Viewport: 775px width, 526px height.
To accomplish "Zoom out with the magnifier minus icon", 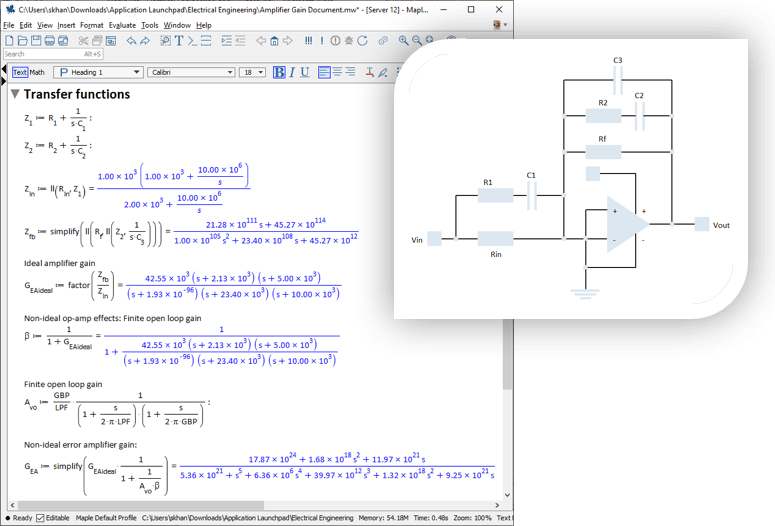I will [x=417, y=41].
